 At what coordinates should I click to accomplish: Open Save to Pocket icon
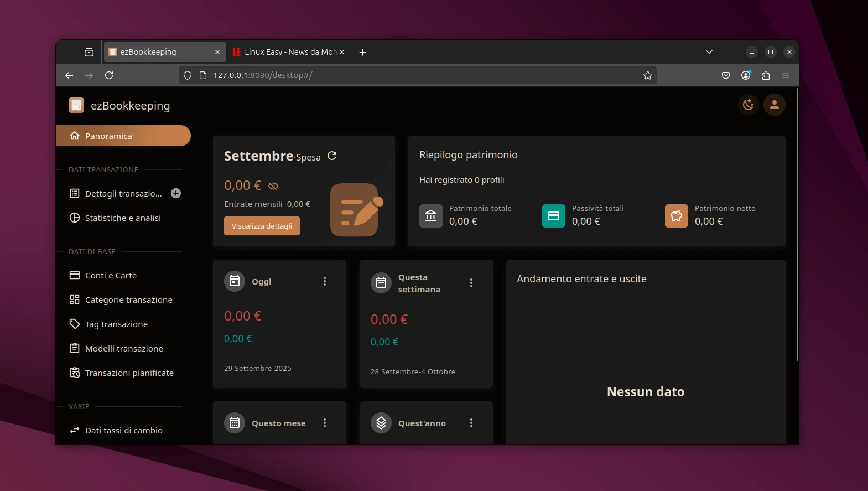[726, 75]
